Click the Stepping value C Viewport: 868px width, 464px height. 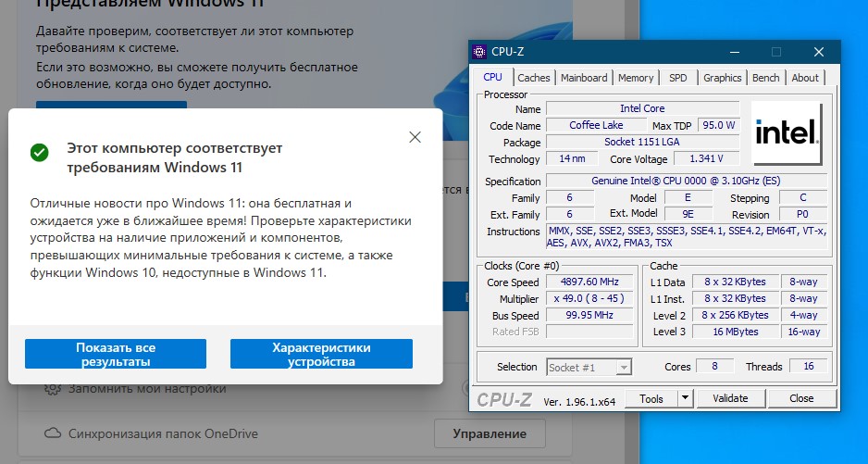coord(803,197)
